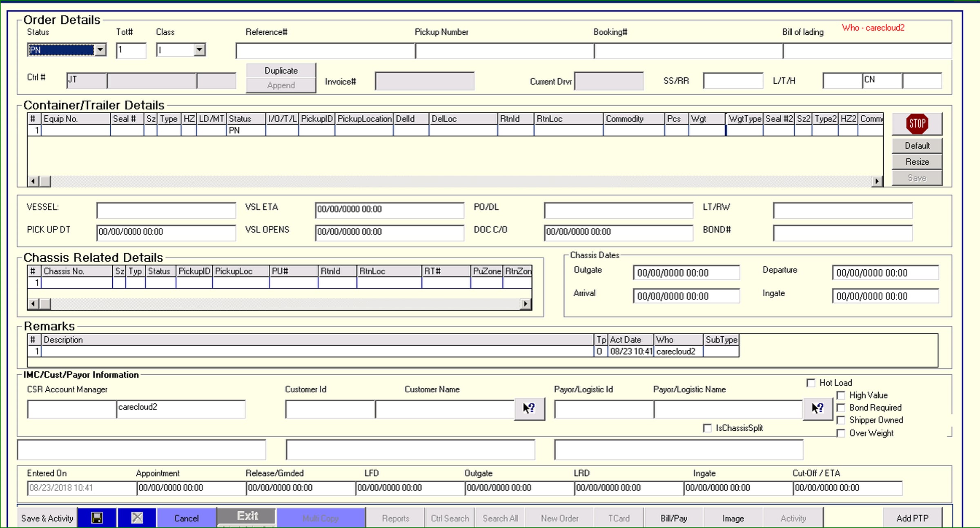Click the X delete icon button
Screen dimensions: 980x528
tap(137, 518)
